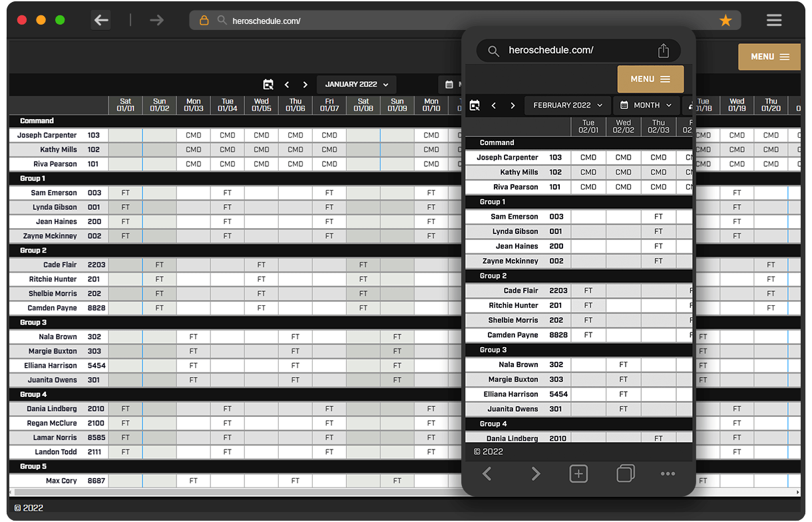Go to next month in the desktop schedule

[305, 84]
